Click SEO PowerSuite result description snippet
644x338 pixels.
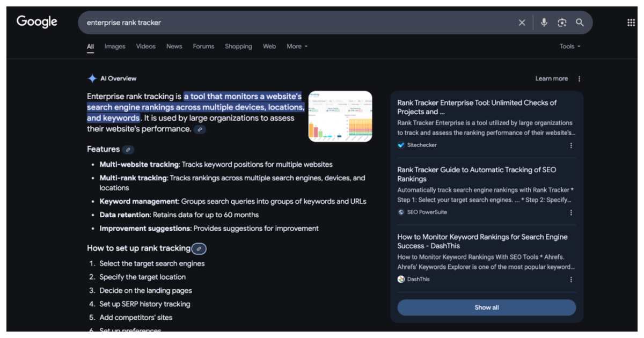[486, 195]
